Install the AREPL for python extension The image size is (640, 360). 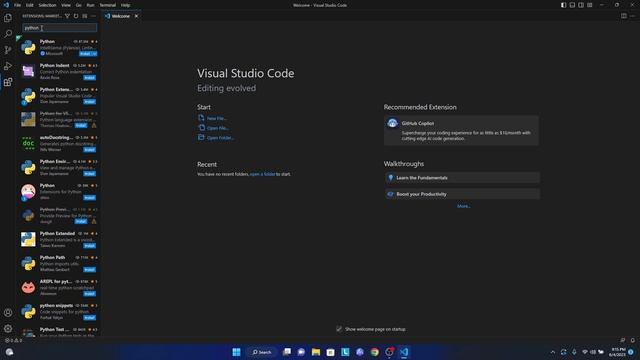[89, 294]
